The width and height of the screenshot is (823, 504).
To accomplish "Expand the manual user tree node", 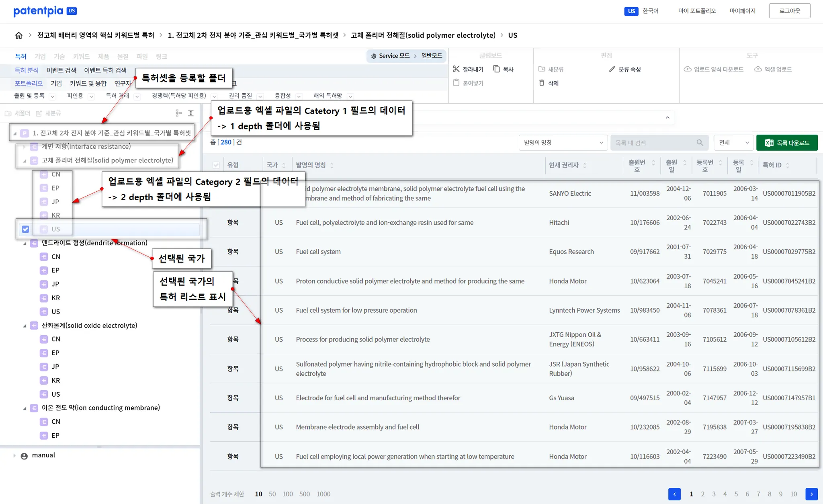I will (x=14, y=456).
